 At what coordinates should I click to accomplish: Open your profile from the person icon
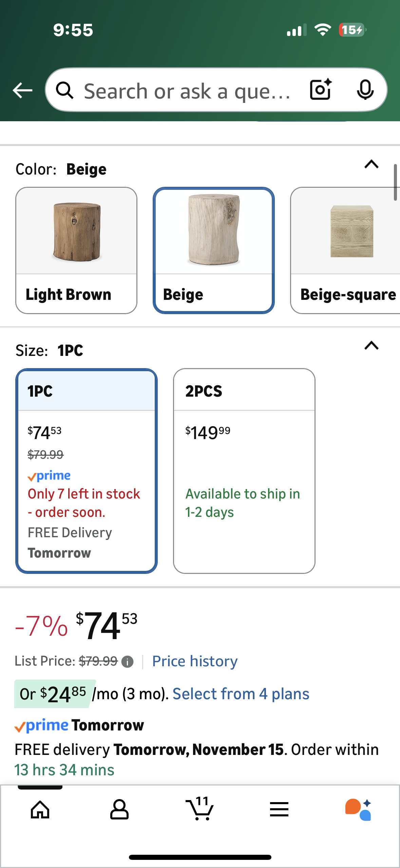120,811
